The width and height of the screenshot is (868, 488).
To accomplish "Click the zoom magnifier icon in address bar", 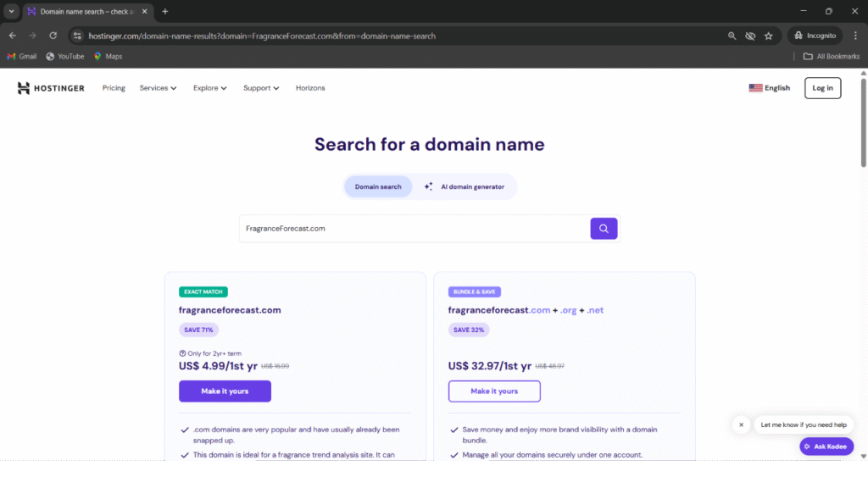I will tap(732, 36).
